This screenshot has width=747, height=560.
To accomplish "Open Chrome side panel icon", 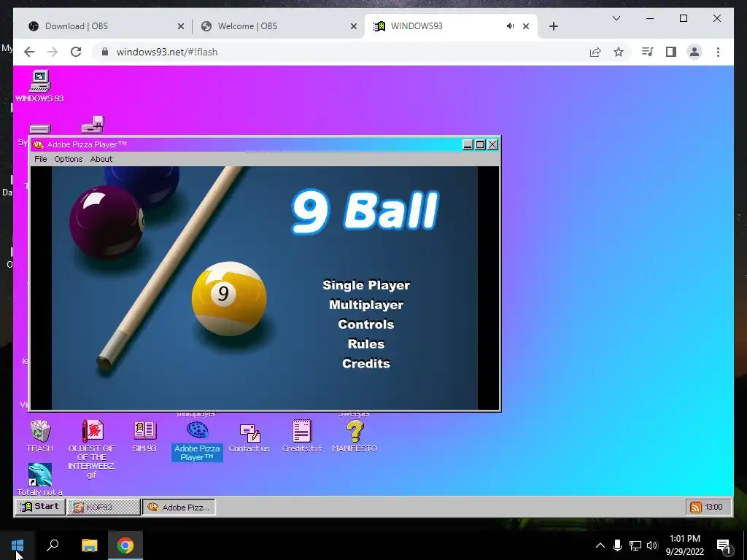I will tap(671, 52).
